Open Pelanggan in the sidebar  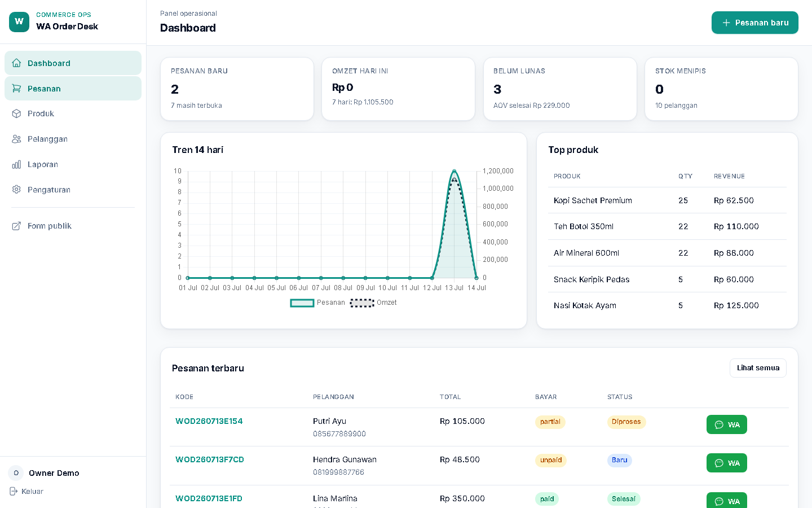click(x=73, y=139)
